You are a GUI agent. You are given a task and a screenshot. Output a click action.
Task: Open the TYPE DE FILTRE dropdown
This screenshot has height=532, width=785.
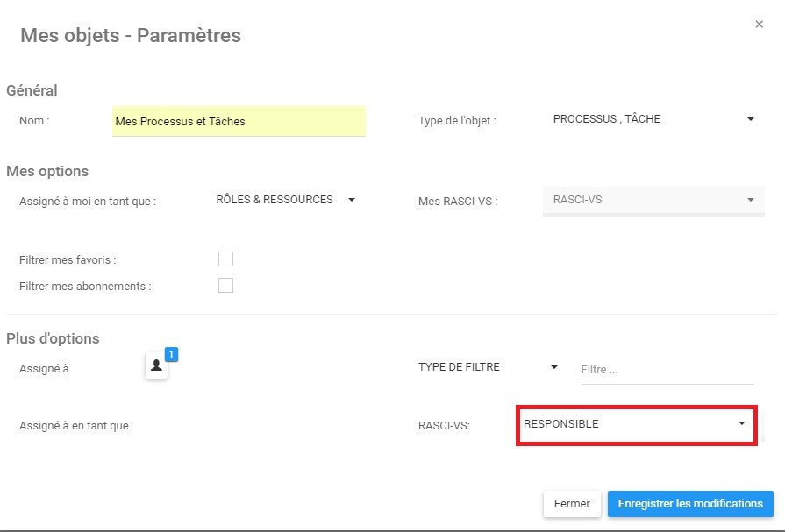click(488, 367)
